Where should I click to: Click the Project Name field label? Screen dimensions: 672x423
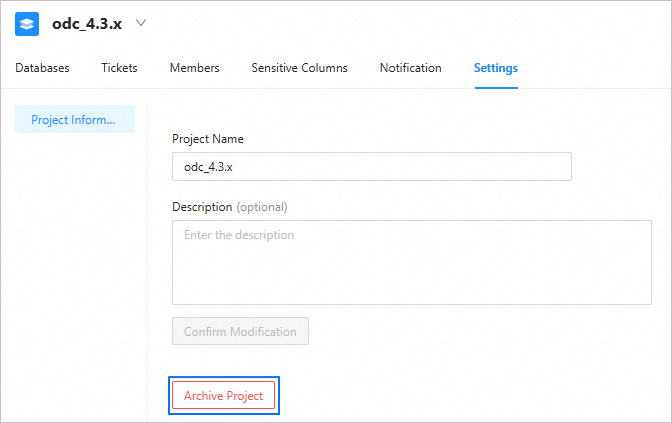208,139
